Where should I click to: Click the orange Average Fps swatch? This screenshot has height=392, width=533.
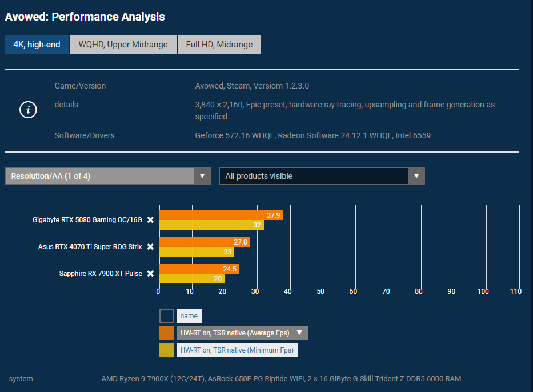click(167, 333)
